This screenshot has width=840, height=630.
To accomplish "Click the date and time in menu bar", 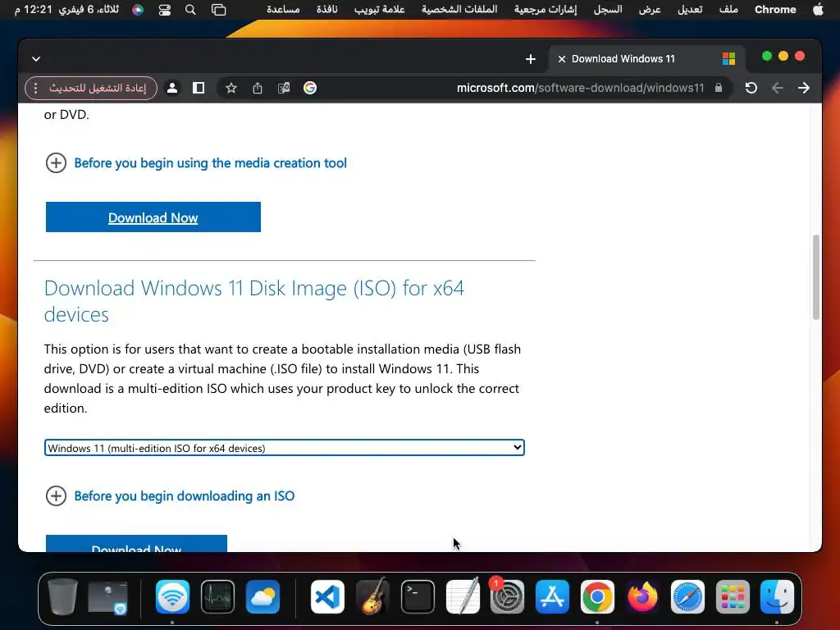I will point(67,10).
